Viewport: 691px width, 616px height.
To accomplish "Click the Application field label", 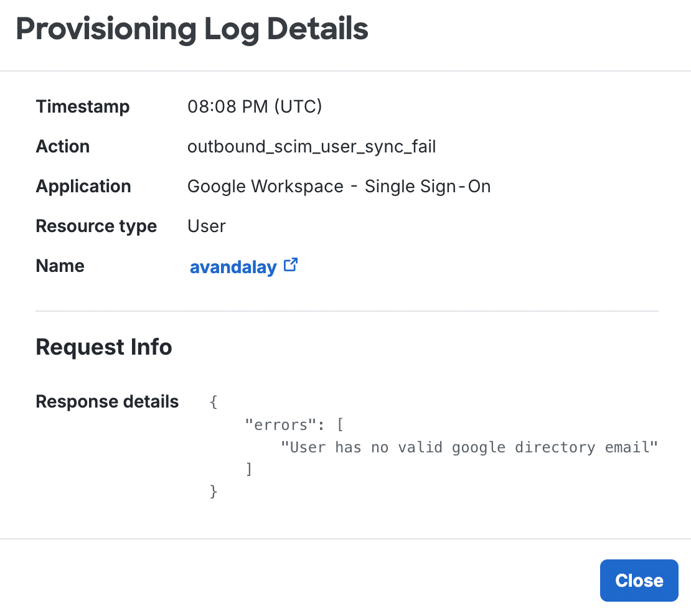I will (83, 186).
